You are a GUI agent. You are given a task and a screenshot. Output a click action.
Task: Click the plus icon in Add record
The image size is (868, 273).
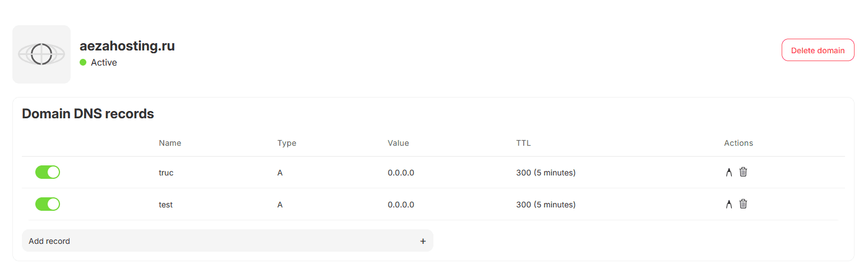423,241
